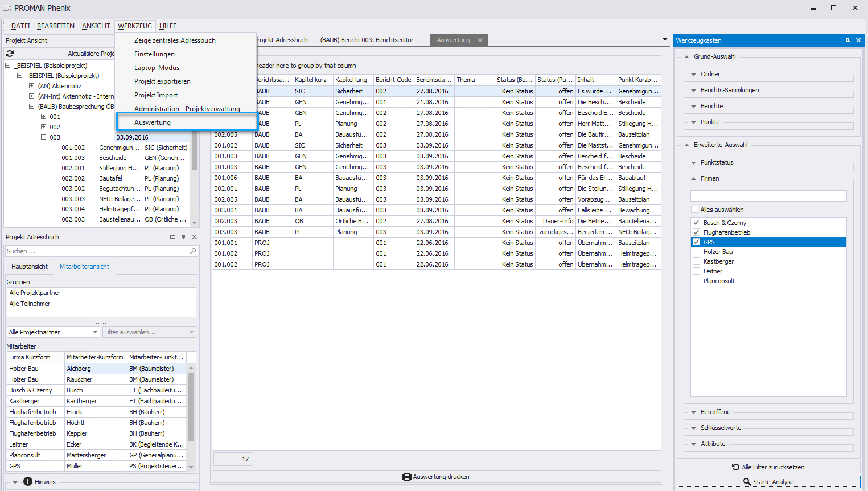868x491 pixels.
Task: Open the ANSICHT menu
Action: pyautogui.click(x=96, y=26)
